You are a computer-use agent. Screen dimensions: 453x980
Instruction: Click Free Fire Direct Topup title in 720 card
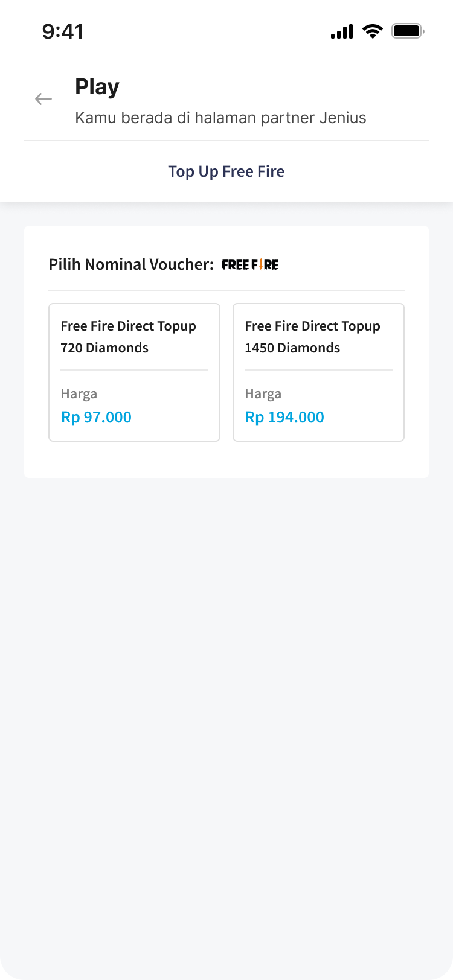point(129,326)
